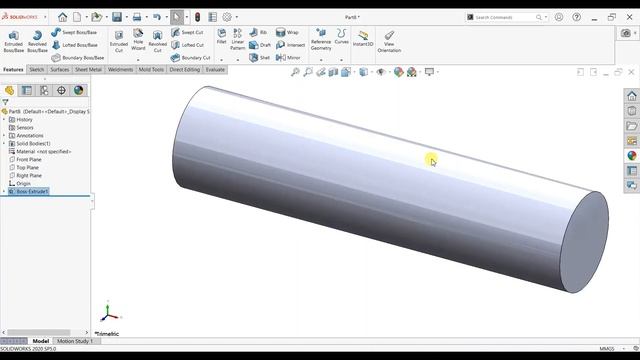This screenshot has width=640, height=360.
Task: Open the Fillet dropdown arrow
Action: (x=222, y=60)
